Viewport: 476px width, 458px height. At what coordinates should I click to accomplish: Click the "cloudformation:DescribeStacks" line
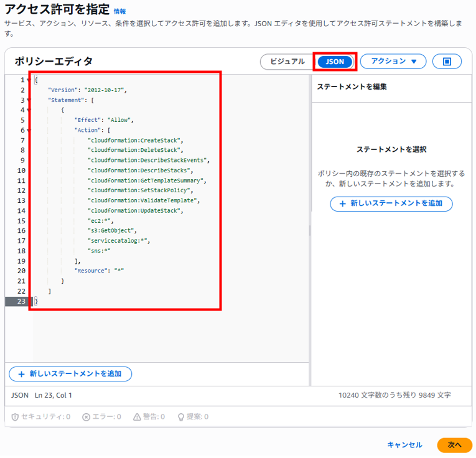pos(140,171)
